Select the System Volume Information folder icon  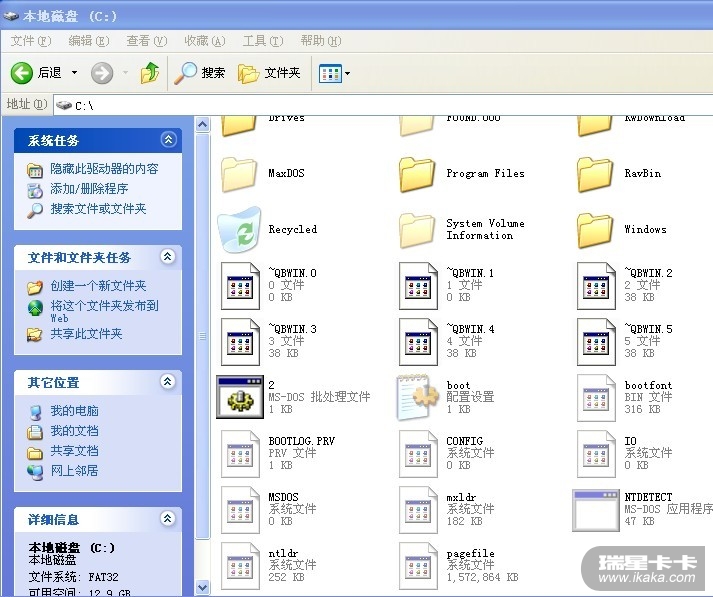[417, 231]
